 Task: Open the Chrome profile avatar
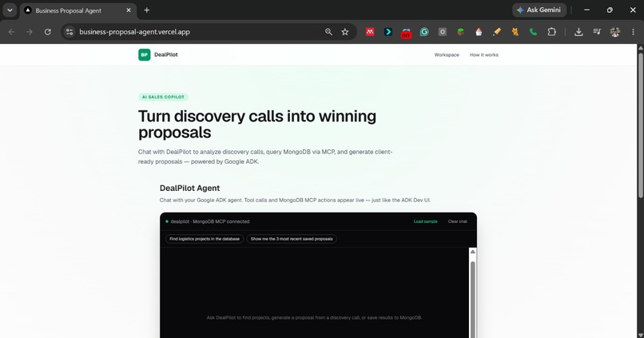[x=615, y=32]
